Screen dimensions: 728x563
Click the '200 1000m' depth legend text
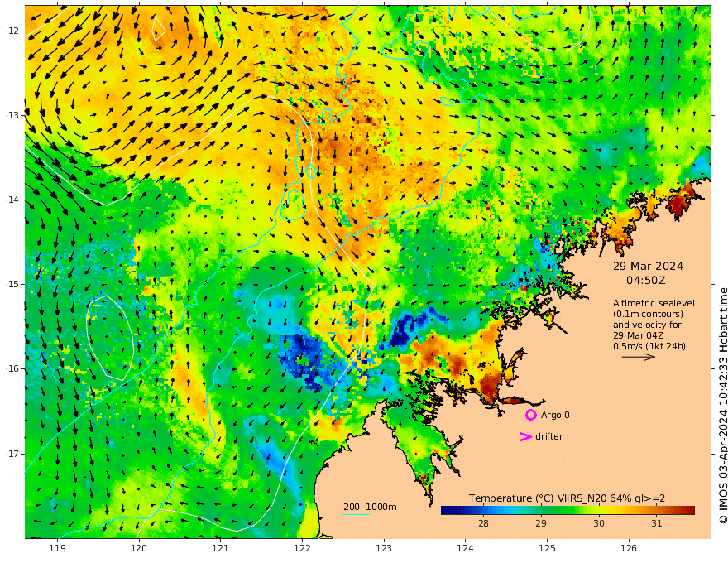click(370, 507)
